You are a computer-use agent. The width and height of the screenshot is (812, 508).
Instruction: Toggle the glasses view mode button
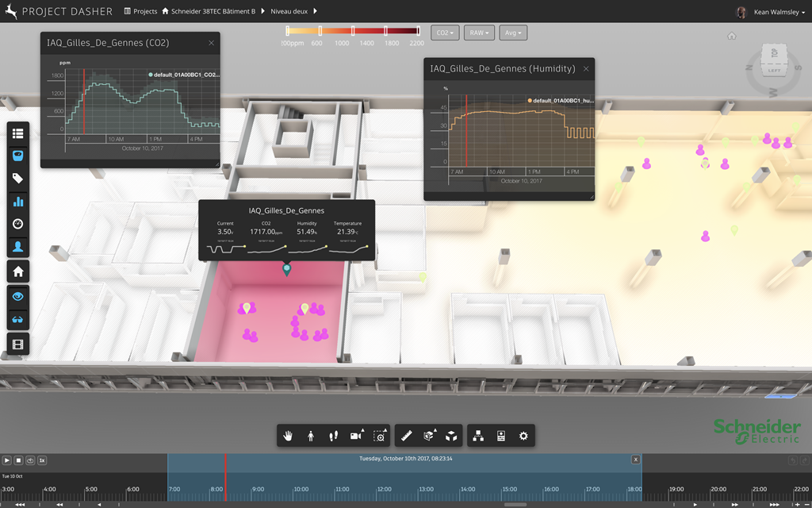[x=18, y=319]
